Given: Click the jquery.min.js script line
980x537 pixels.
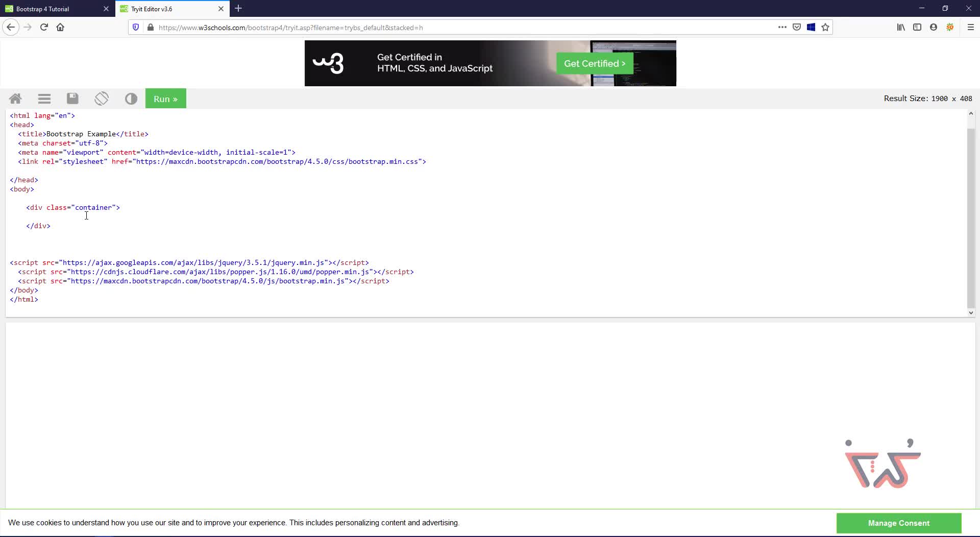Looking at the screenshot, I should 189,263.
